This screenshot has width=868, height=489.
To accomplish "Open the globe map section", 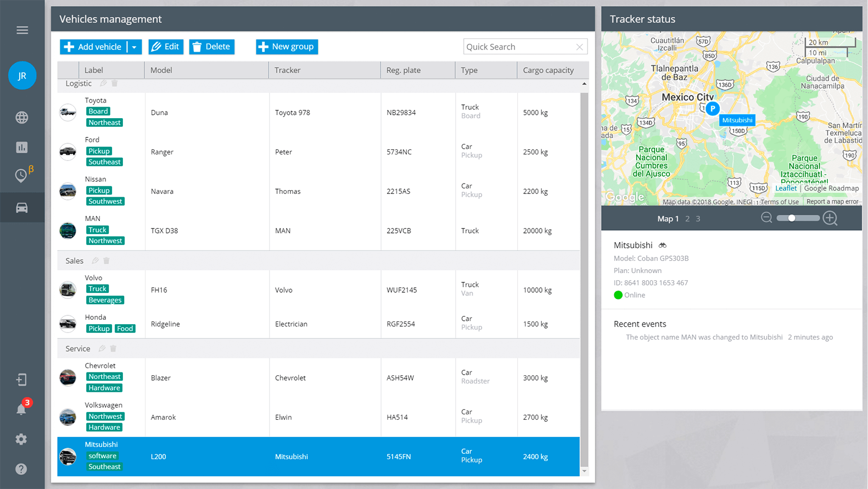I will click(x=22, y=118).
